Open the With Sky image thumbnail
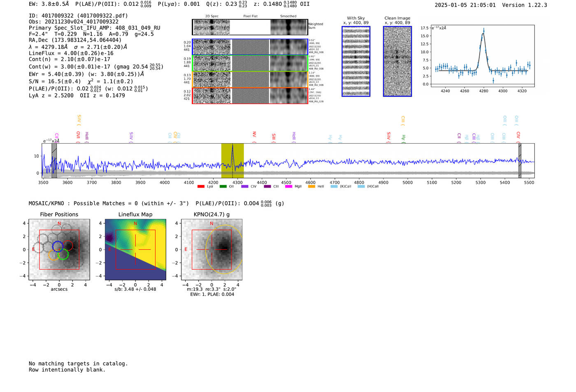The image size is (576, 392). 356,61
